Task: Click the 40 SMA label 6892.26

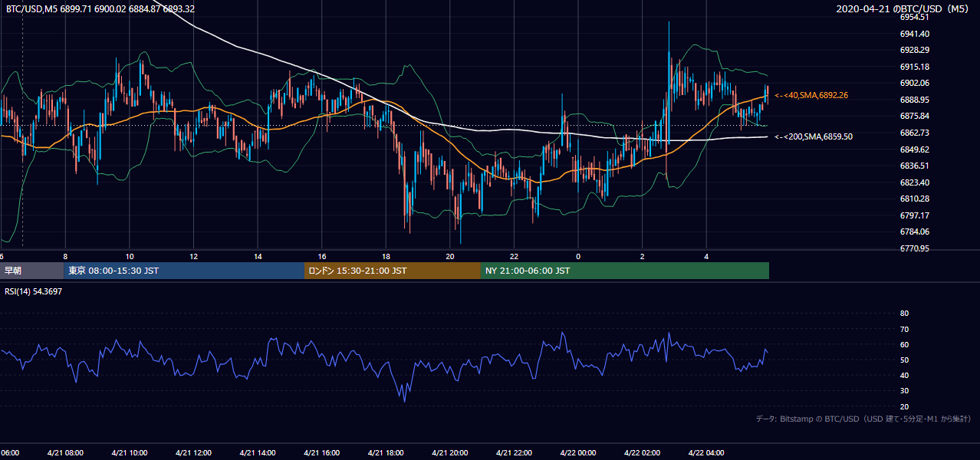Action: coord(811,95)
